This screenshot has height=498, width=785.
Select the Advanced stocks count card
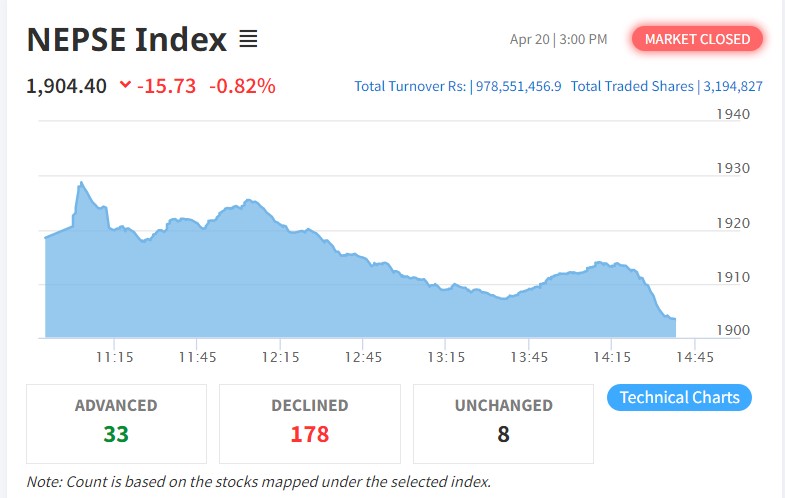click(x=116, y=423)
